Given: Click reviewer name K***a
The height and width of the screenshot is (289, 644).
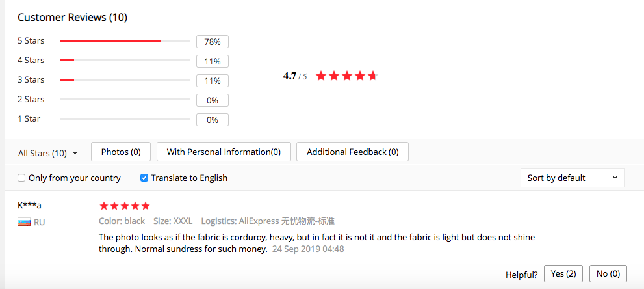Looking at the screenshot, I should (x=30, y=206).
